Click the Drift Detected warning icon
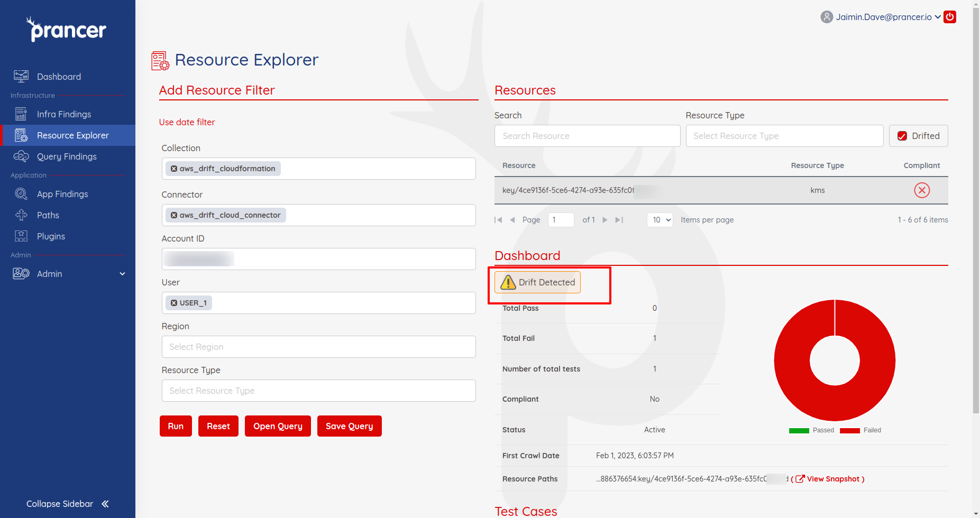This screenshot has width=980, height=518. 508,282
